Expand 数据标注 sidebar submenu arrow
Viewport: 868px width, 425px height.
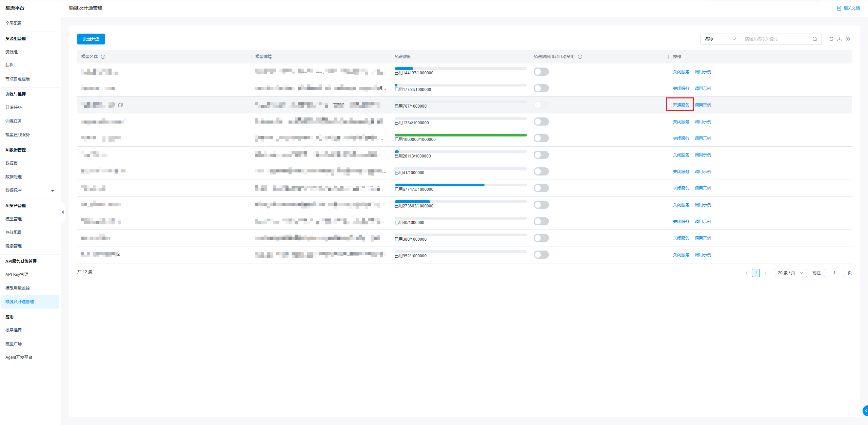[x=53, y=191]
